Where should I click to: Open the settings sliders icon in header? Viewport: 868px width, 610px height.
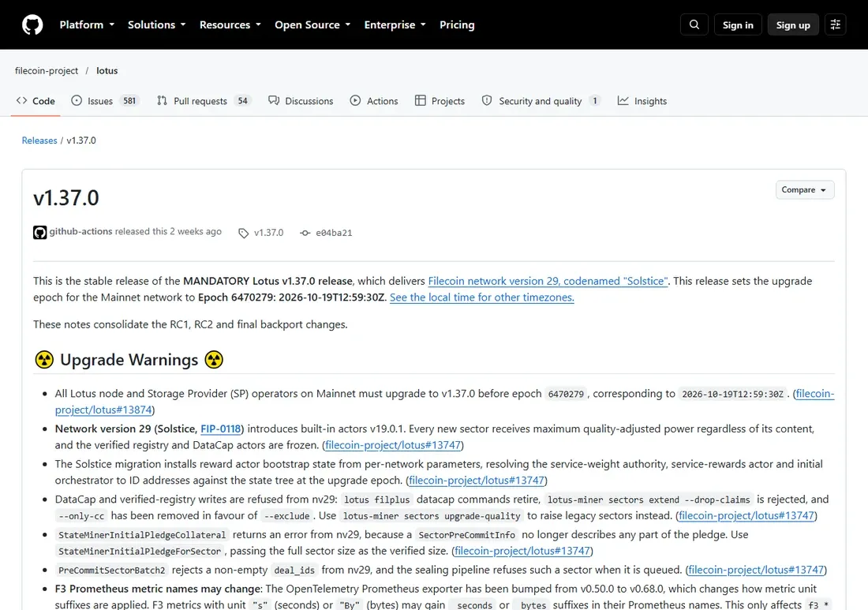point(836,25)
